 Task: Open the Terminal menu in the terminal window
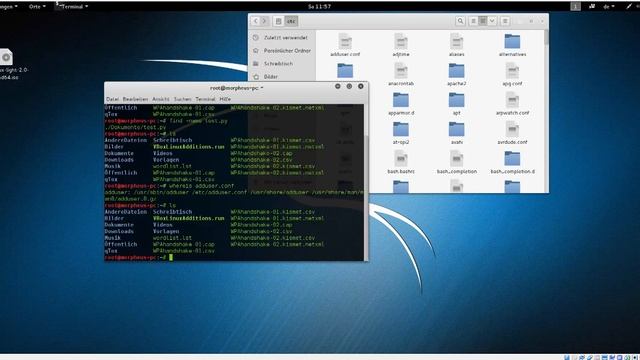pyautogui.click(x=205, y=99)
